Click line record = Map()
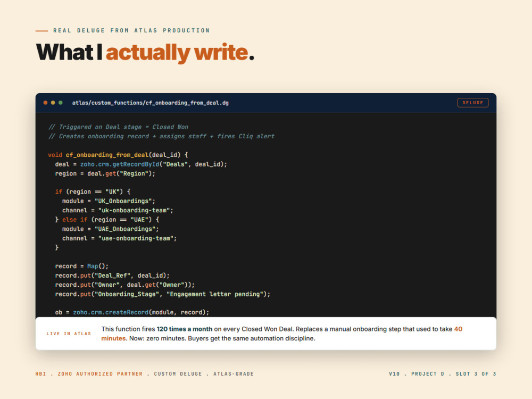The image size is (532, 399). click(82, 267)
